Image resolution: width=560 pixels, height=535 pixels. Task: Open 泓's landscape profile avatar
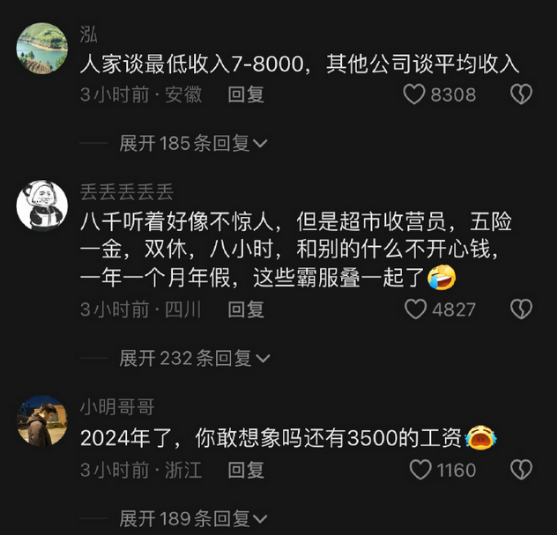coord(42,48)
